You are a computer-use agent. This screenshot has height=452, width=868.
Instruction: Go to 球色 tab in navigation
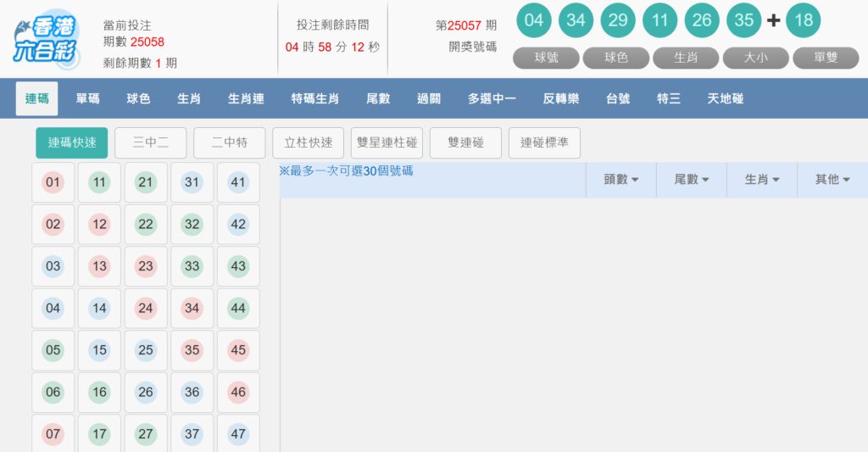[138, 98]
